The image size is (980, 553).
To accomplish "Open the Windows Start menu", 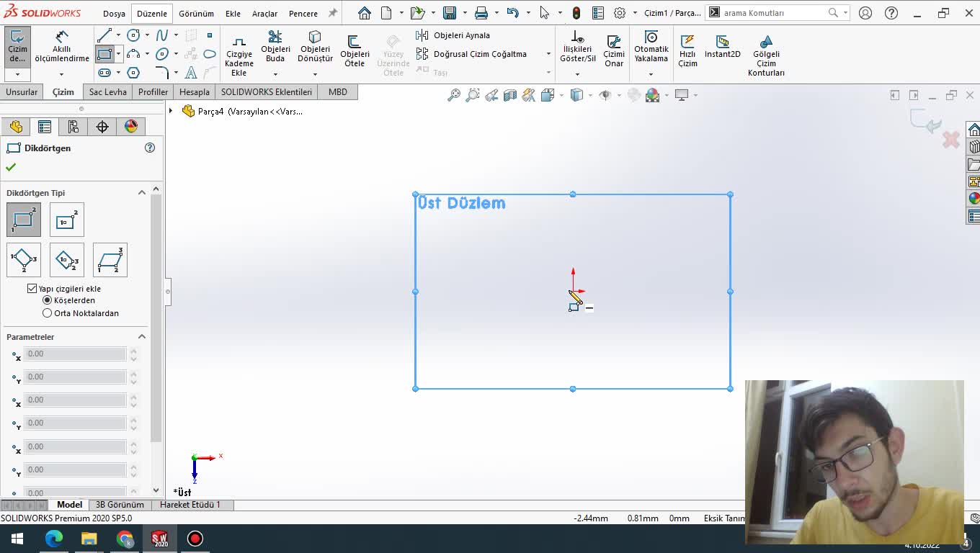I will tap(17, 539).
